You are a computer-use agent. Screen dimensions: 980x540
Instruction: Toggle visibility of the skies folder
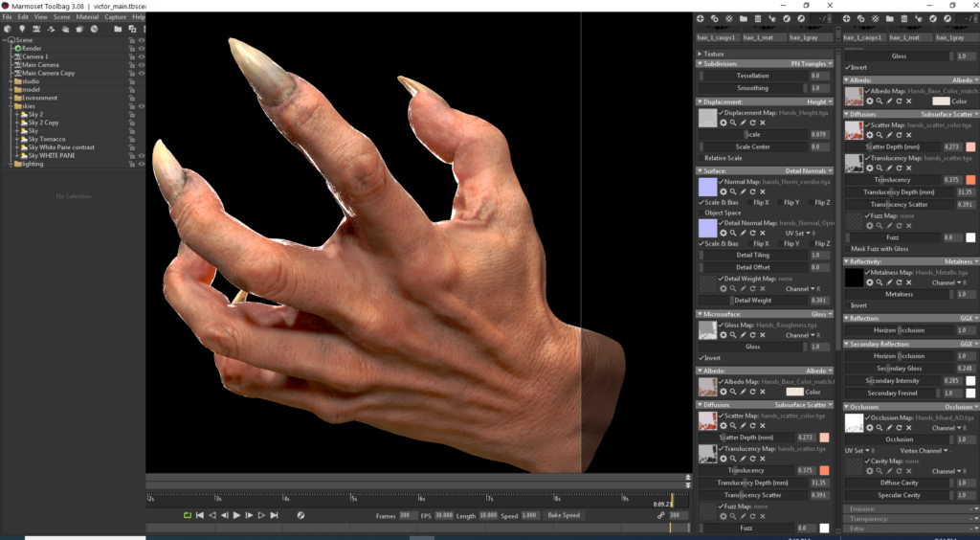[142, 106]
